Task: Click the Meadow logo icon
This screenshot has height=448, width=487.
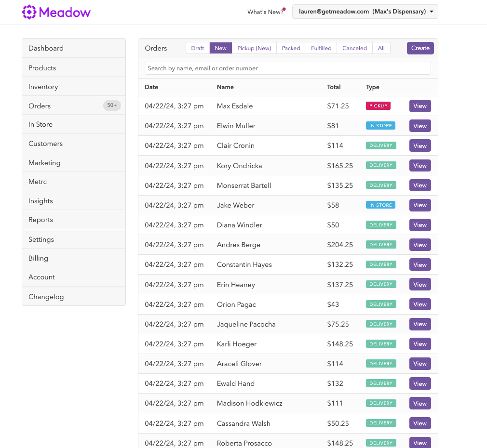Action: (x=29, y=12)
